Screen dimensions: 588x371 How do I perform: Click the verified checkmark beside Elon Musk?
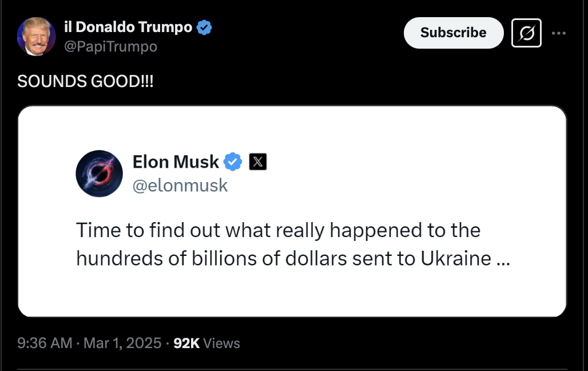232,163
